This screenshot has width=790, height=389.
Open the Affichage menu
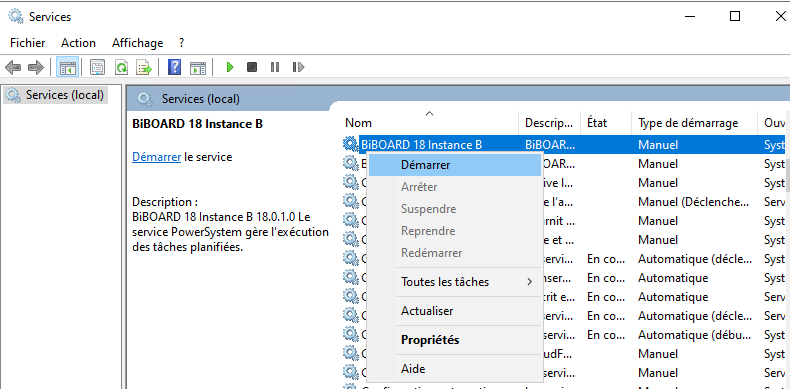pyautogui.click(x=138, y=43)
